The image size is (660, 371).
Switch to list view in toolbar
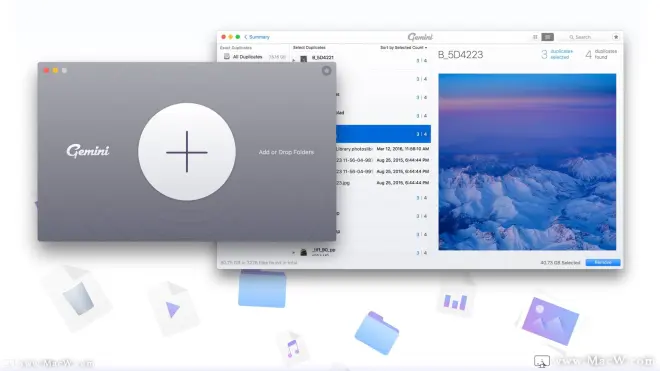coord(547,37)
